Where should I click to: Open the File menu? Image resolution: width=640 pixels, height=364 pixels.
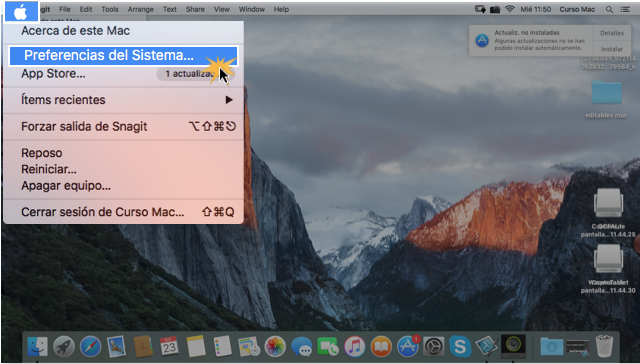coord(64,9)
